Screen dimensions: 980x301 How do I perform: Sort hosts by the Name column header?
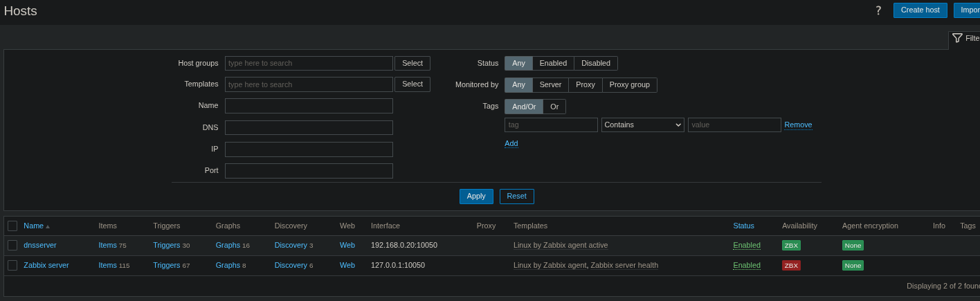(33, 226)
